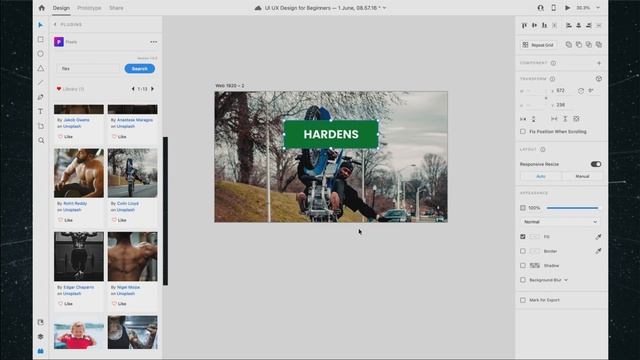Click the Border eyedropper icon
The width and height of the screenshot is (640, 360).
pos(598,251)
